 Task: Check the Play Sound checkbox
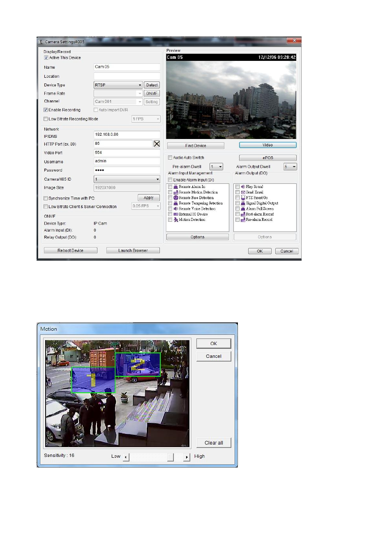238,187
